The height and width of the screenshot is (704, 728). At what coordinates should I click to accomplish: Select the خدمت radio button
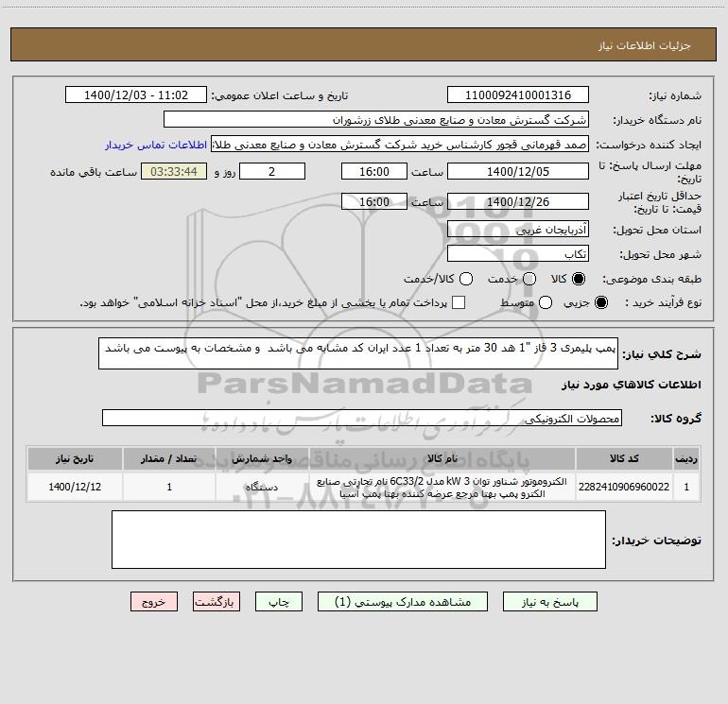click(x=529, y=279)
